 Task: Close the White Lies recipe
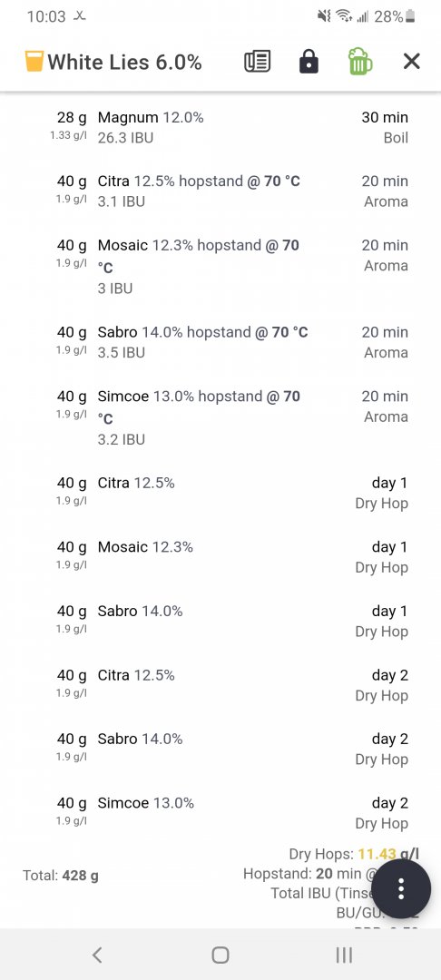point(412,62)
